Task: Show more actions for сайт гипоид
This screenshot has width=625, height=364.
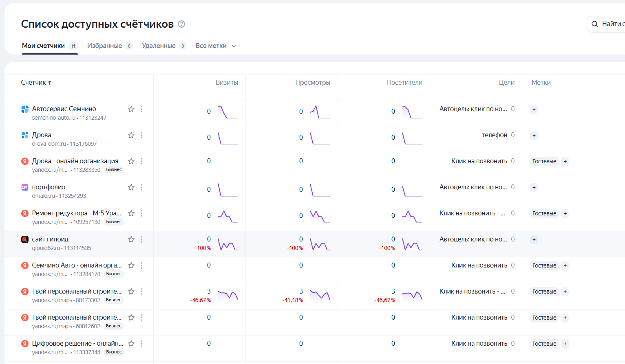Action: (x=141, y=239)
